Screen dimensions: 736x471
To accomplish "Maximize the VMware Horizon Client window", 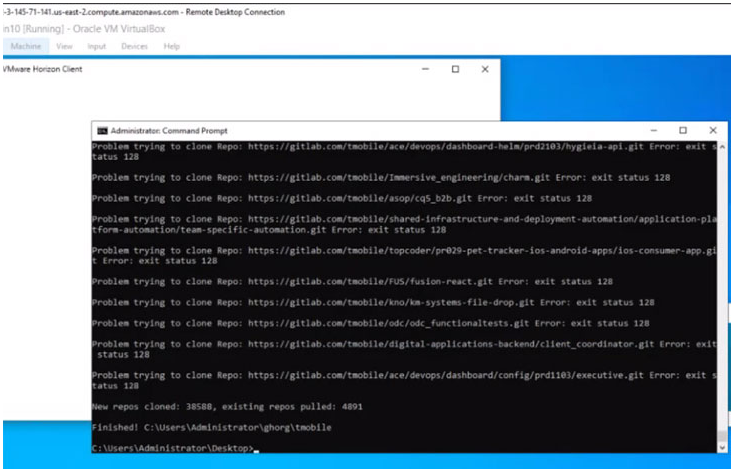I will (x=455, y=69).
